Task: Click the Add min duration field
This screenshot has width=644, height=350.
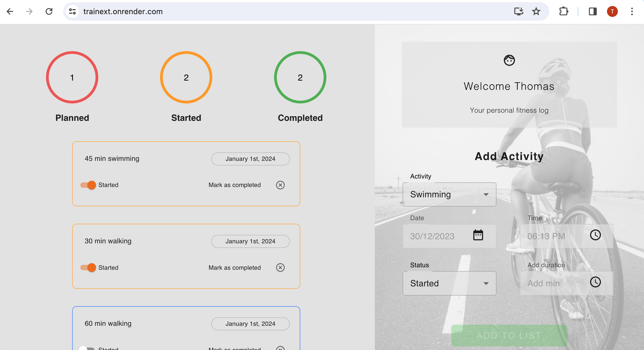Action: (567, 283)
